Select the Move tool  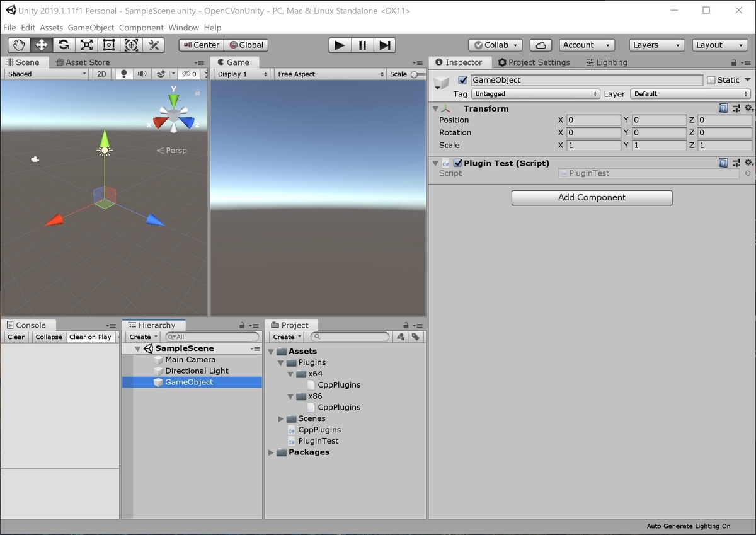click(42, 45)
